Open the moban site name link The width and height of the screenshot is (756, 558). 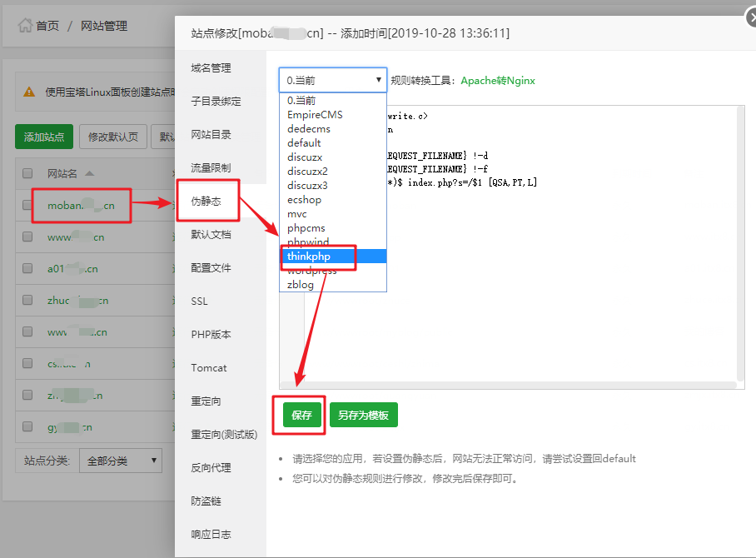(x=81, y=206)
